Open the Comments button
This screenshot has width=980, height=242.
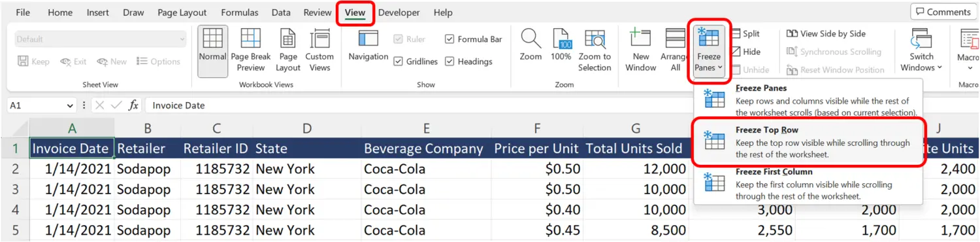pyautogui.click(x=944, y=12)
